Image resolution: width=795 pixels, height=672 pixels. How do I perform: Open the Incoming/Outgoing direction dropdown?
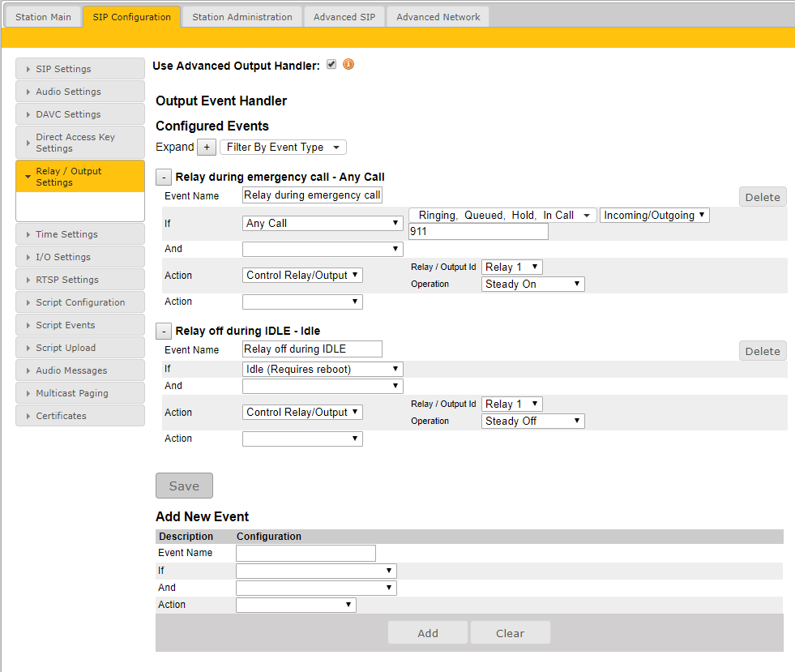point(654,215)
